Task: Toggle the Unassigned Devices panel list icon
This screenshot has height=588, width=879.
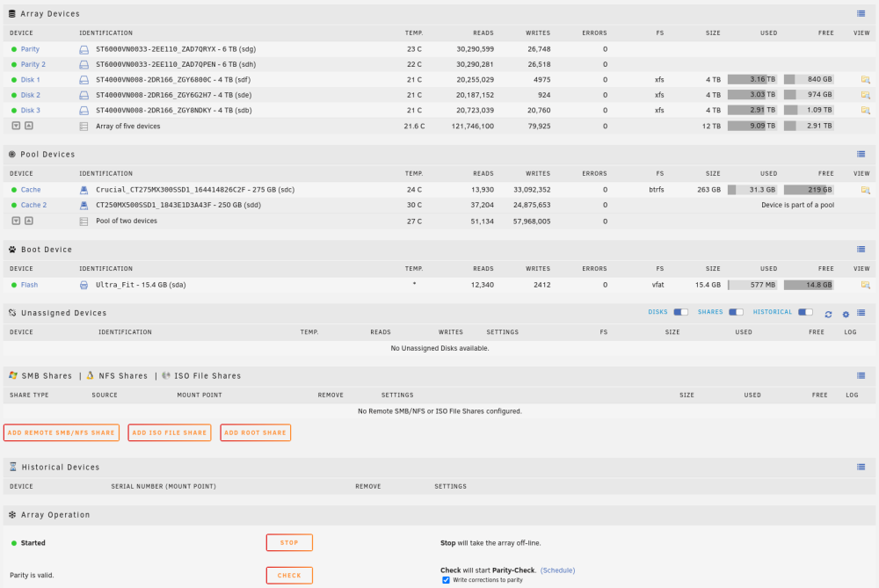Action: pyautogui.click(x=861, y=313)
